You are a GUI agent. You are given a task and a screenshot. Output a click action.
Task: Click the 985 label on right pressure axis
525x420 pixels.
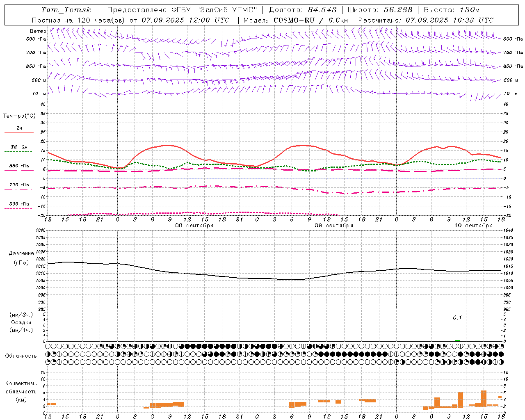(x=508, y=309)
